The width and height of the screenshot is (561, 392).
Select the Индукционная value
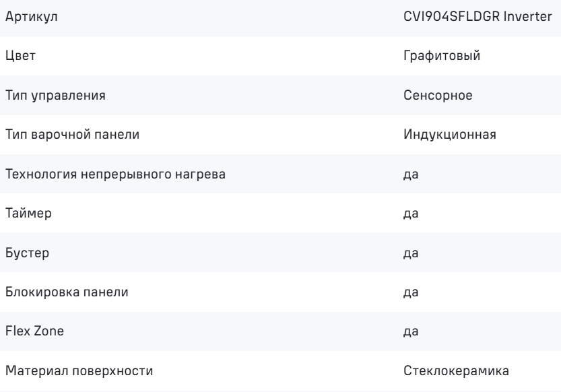[x=450, y=135]
